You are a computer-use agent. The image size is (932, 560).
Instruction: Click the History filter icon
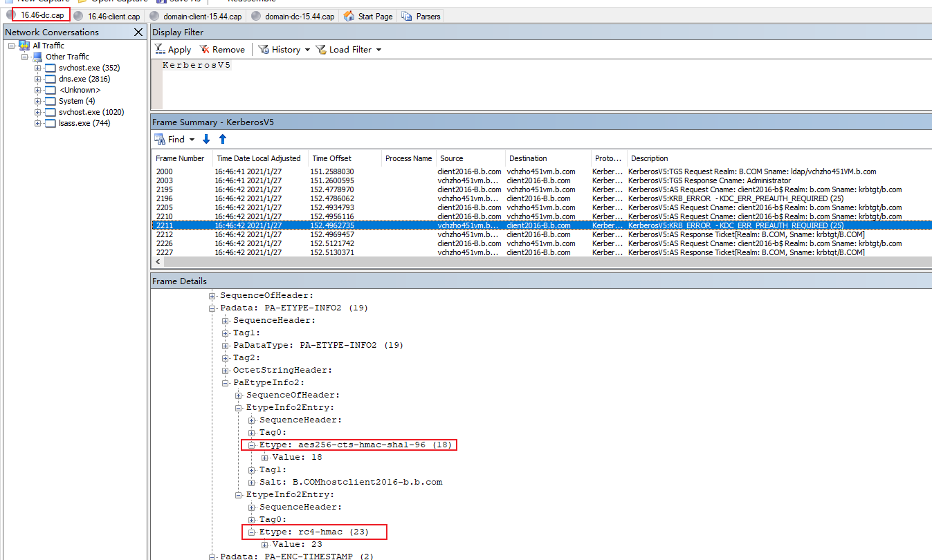pyautogui.click(x=264, y=50)
